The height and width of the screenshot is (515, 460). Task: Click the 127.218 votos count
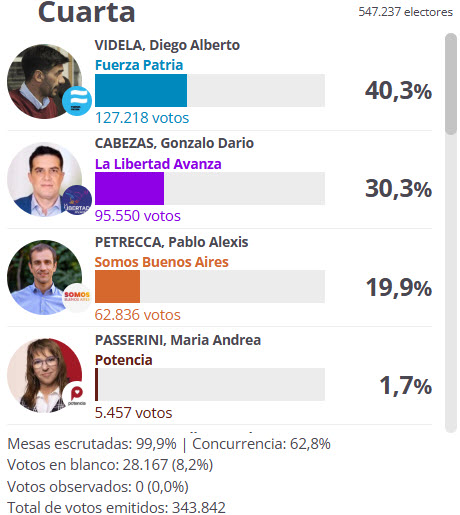142,118
